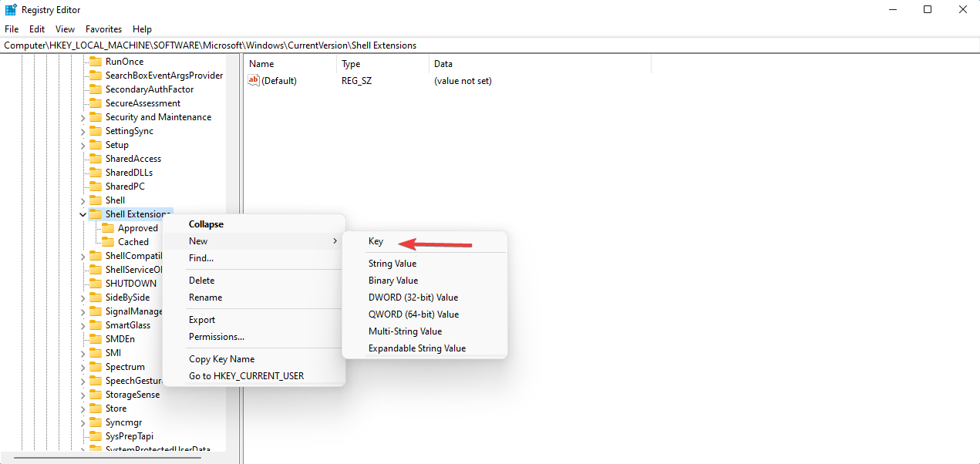980x464 pixels.
Task: Click the Store folder icon
Action: click(95, 409)
